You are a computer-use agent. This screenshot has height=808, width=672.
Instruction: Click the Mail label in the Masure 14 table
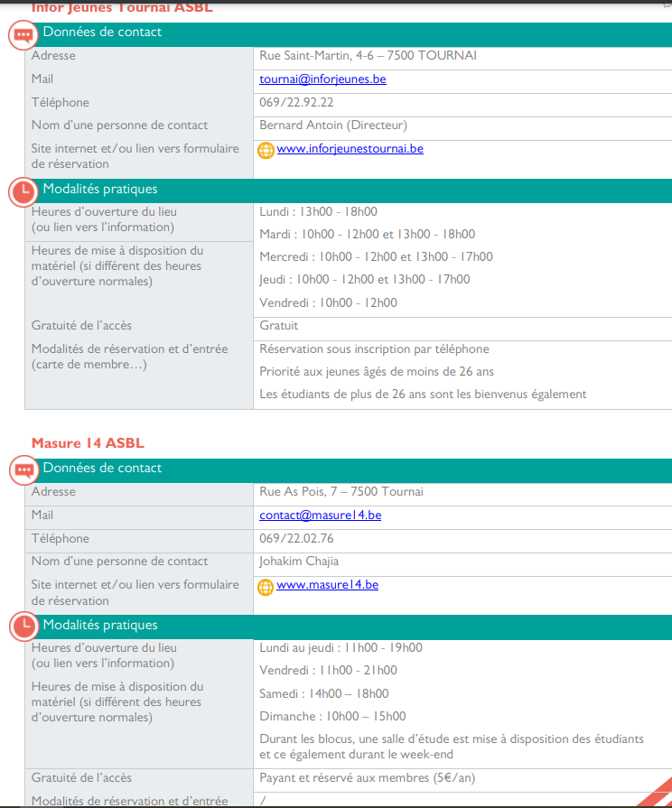pos(42,515)
